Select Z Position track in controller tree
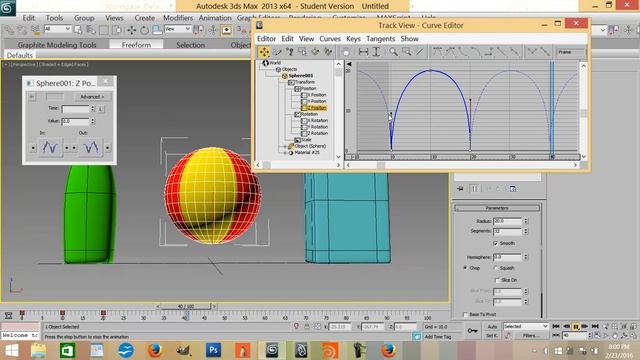 316,108
